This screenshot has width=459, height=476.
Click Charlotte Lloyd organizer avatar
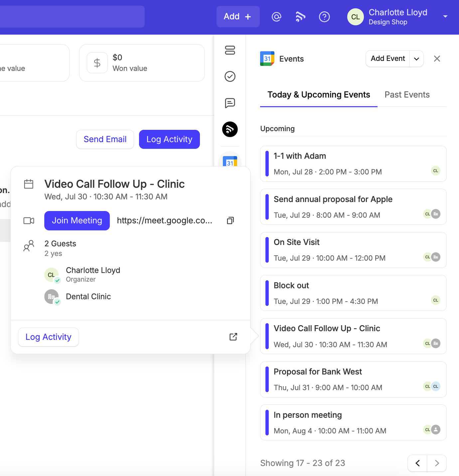52,275
